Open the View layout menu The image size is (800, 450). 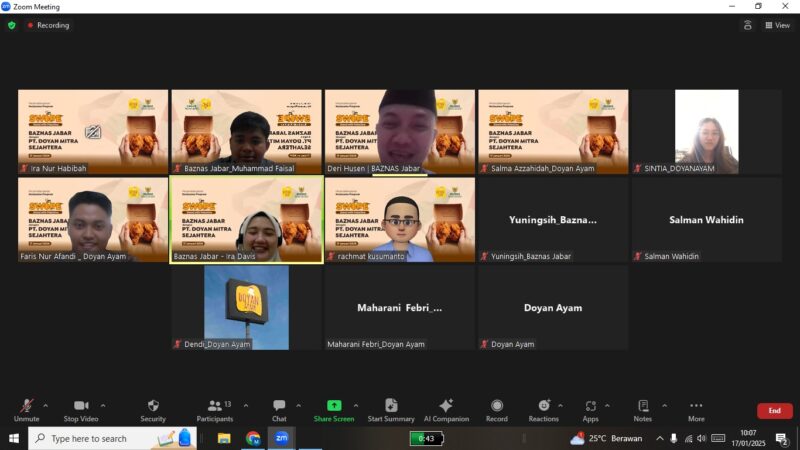pos(777,25)
